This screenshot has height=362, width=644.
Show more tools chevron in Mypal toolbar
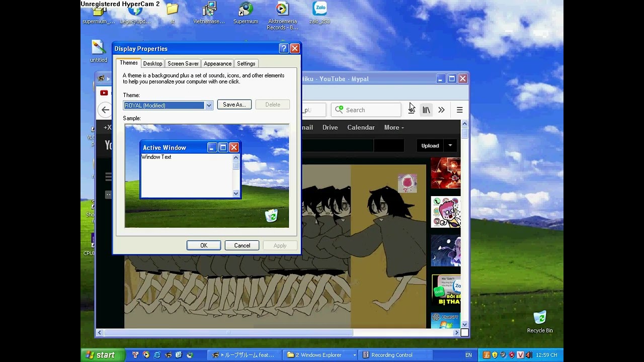441,110
